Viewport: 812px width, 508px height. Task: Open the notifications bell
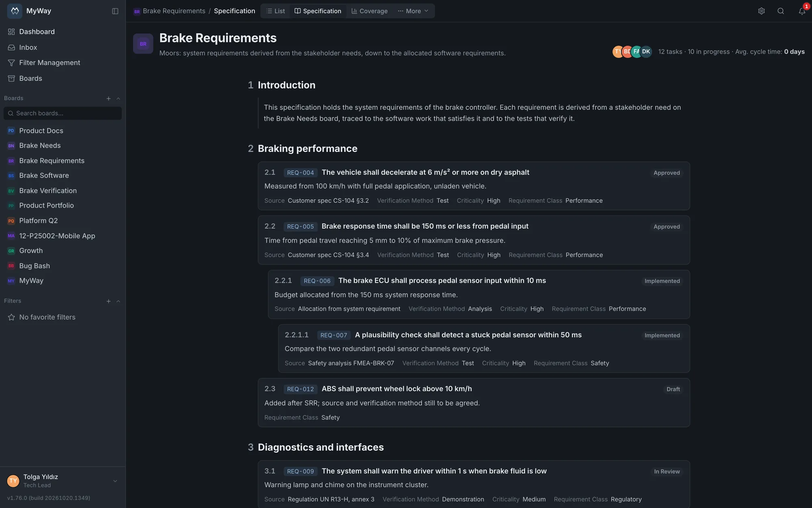click(802, 11)
